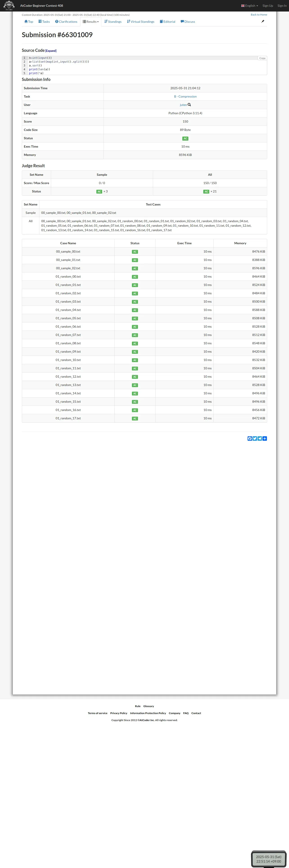Select the Memory column header
289x868 pixels.
[x=240, y=243]
